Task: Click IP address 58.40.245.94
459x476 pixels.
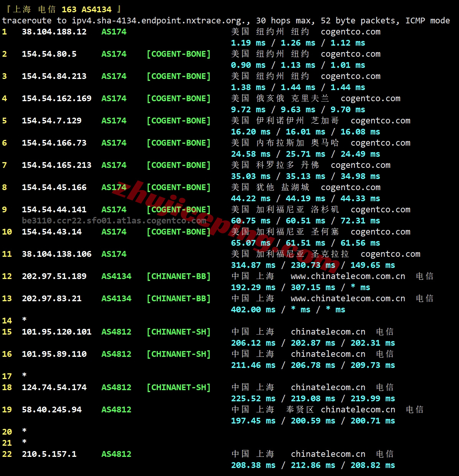Action: pos(52,410)
